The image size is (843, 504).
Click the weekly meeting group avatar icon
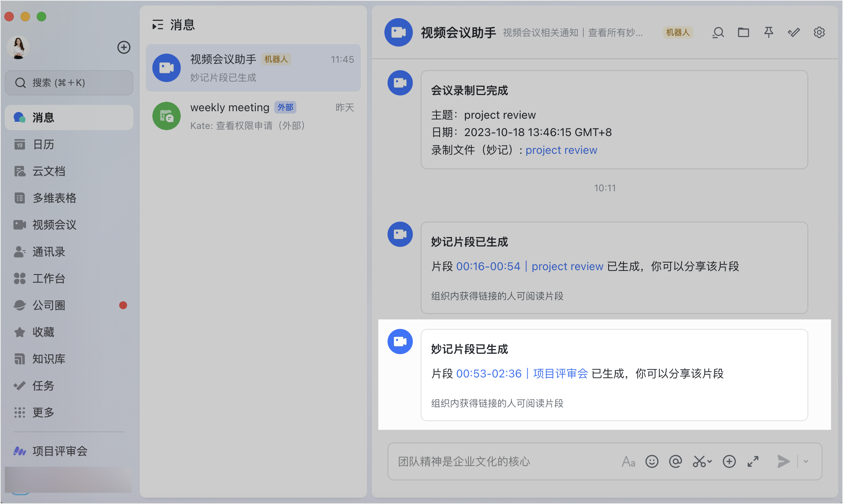[x=167, y=116]
